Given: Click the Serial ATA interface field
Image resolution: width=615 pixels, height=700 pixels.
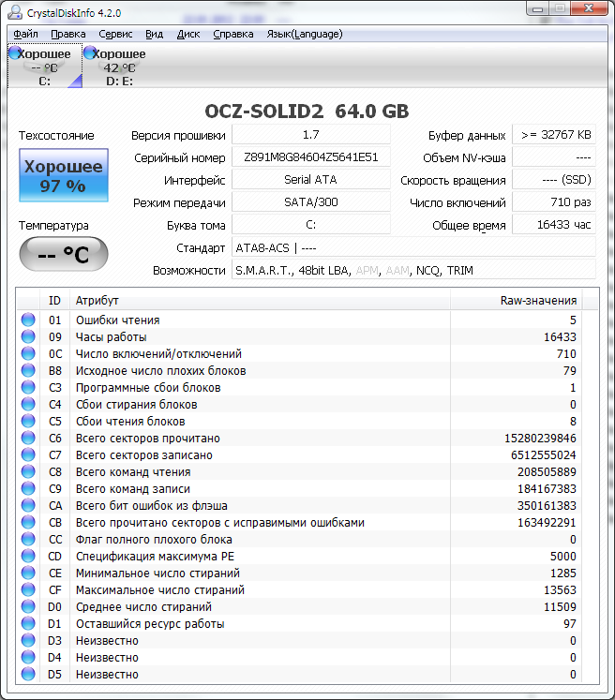Looking at the screenshot, I should pyautogui.click(x=311, y=180).
